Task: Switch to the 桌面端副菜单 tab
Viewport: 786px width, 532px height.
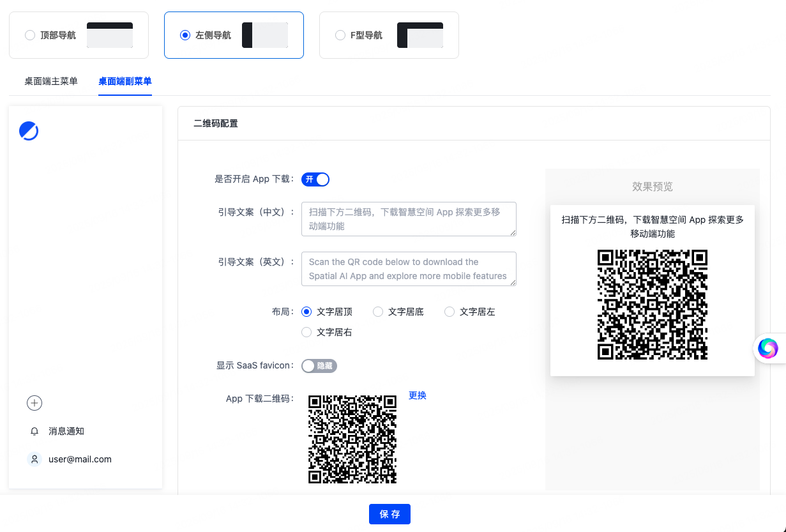Action: click(x=125, y=81)
